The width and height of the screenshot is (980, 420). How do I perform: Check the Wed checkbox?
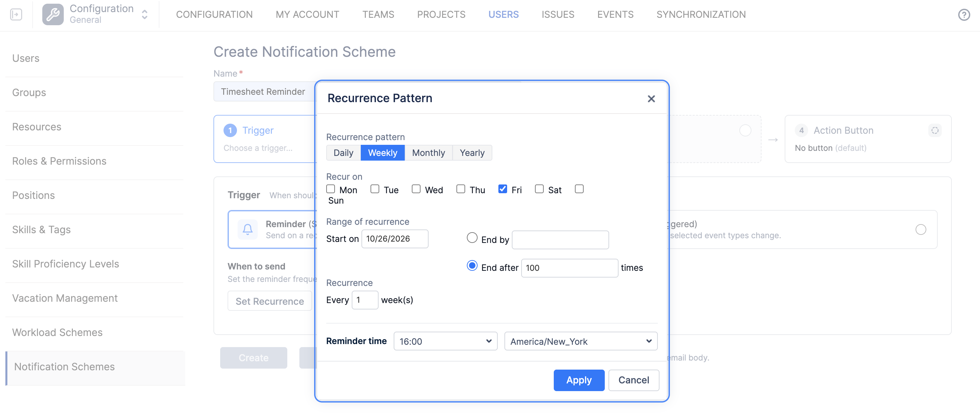[416, 189]
